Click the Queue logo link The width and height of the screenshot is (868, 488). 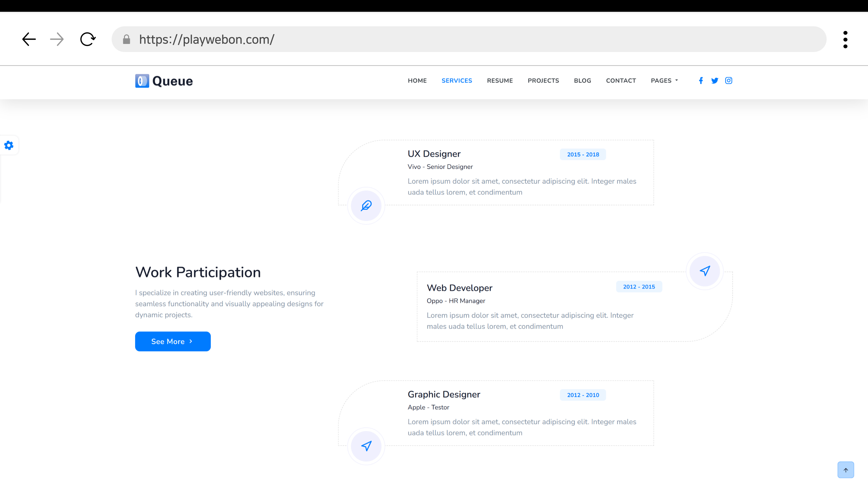164,81
